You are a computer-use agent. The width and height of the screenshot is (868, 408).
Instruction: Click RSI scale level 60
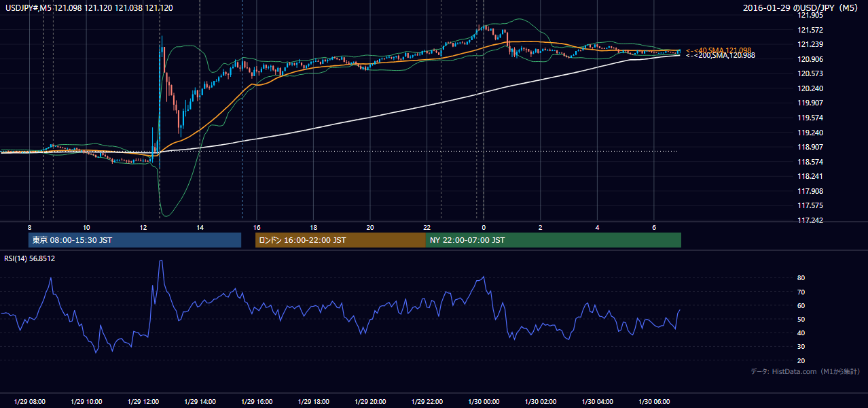click(x=801, y=305)
